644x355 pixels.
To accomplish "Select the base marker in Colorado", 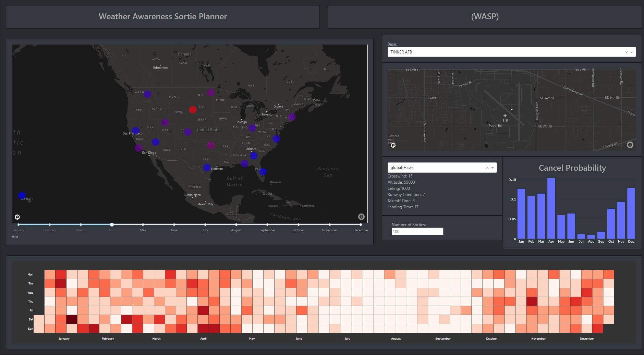I will point(187,132).
